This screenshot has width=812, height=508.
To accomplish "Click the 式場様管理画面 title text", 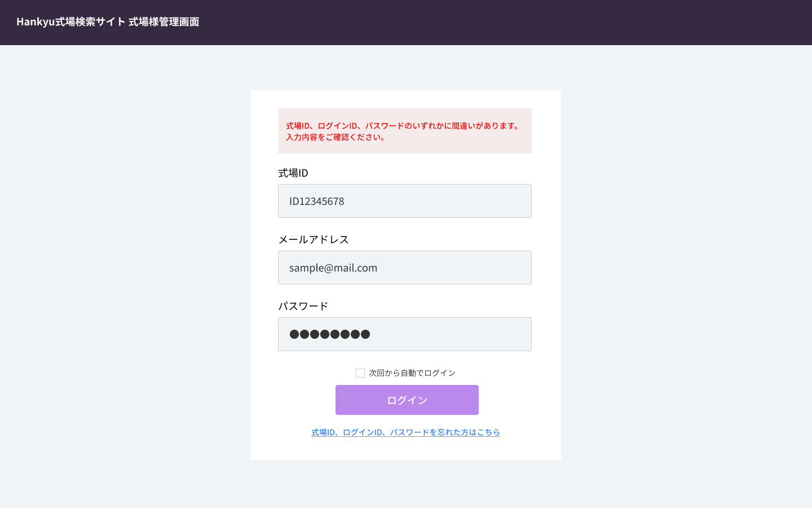I will tap(164, 21).
